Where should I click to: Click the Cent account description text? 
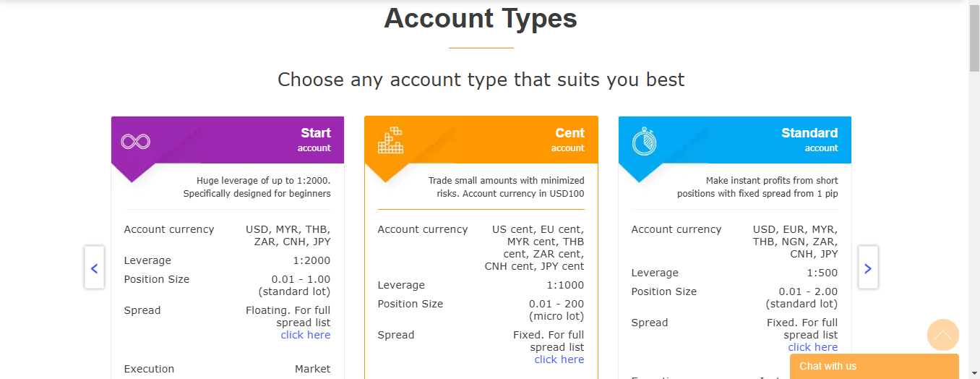pyautogui.click(x=507, y=187)
